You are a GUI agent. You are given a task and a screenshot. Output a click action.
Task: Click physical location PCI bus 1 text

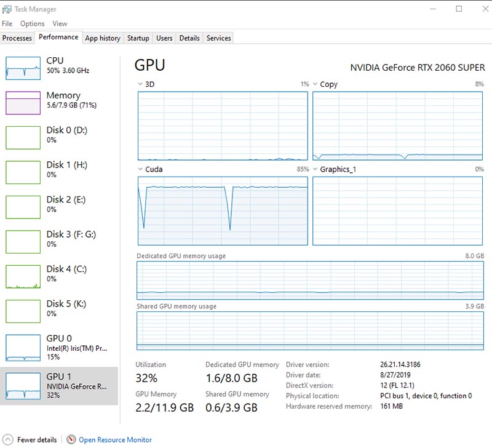pos(426,396)
